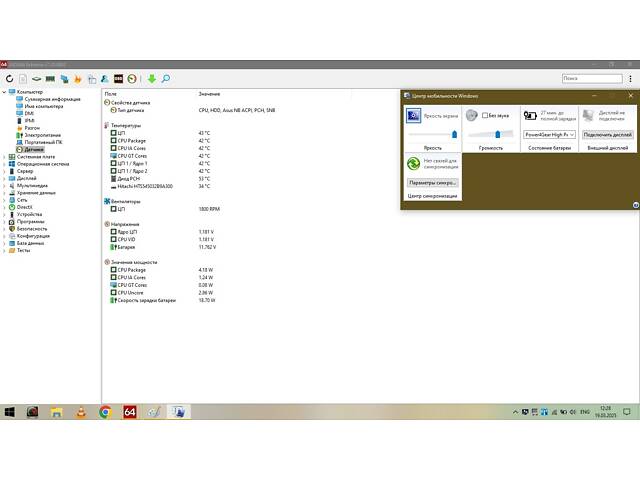Click the 'Значение' column header
Viewport: 640px width, 480px height.
[x=209, y=94]
